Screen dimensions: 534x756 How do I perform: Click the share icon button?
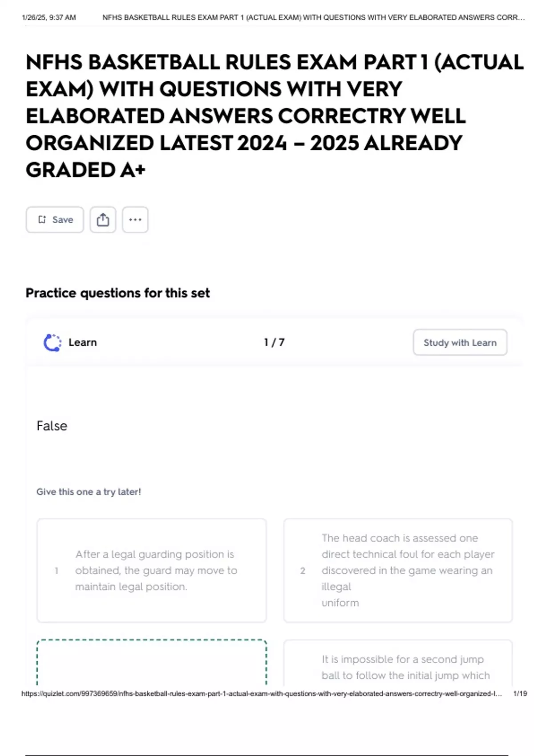(x=103, y=220)
